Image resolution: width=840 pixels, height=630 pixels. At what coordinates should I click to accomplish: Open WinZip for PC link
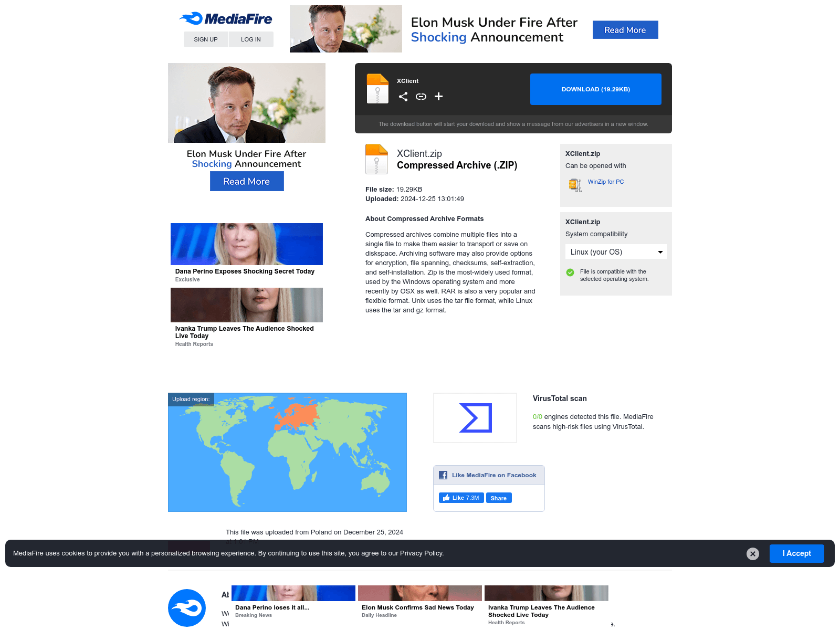tap(606, 182)
